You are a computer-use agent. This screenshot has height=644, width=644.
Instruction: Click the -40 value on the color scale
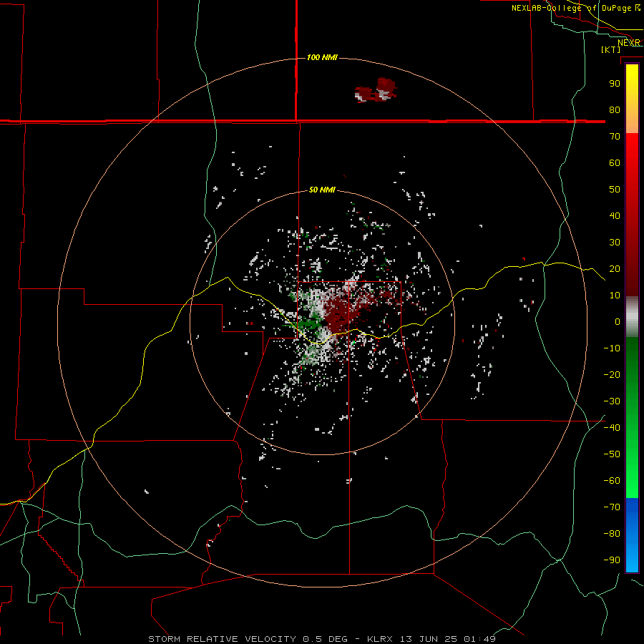pyautogui.click(x=612, y=428)
